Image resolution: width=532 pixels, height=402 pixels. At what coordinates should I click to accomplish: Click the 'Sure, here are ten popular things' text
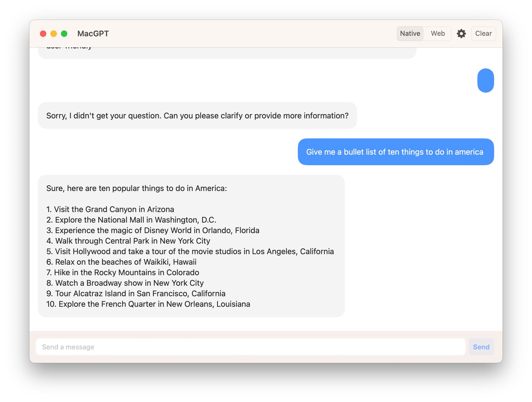click(136, 188)
